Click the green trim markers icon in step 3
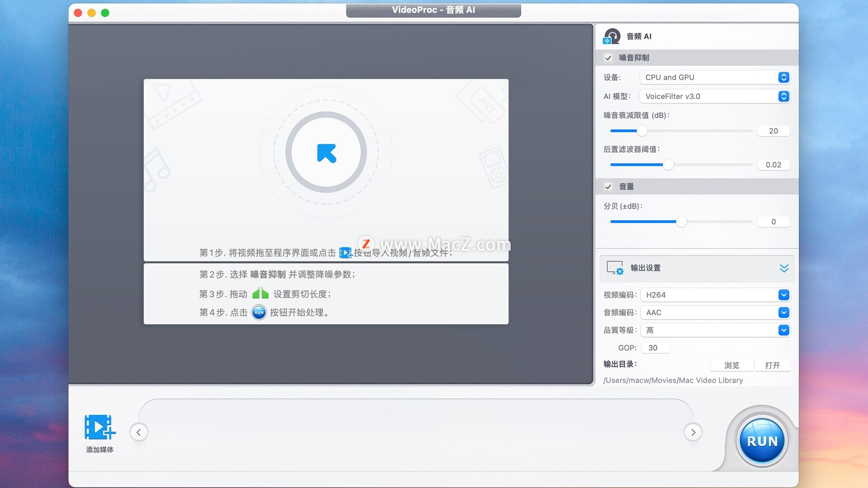 pos(260,293)
